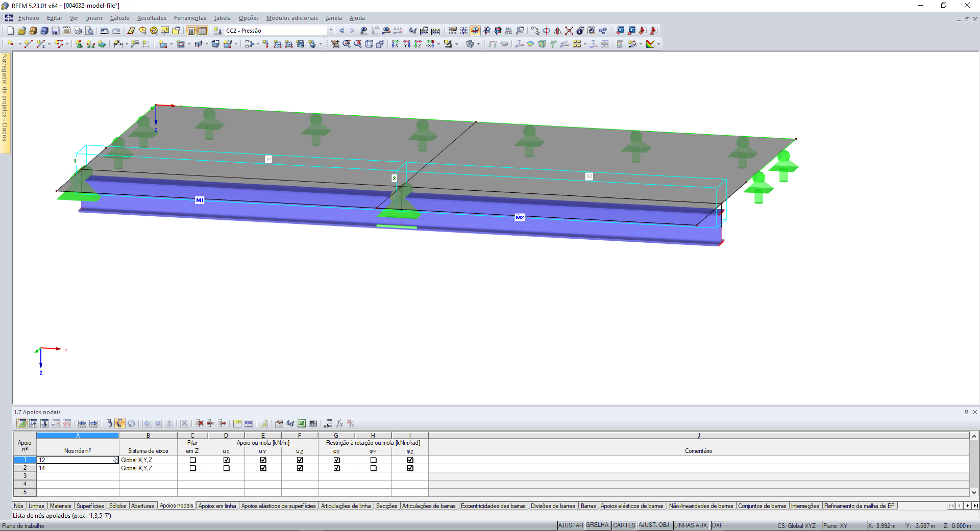Screen dimensions: 980x531
Task: Open the Cálculo menu
Action: tap(120, 18)
